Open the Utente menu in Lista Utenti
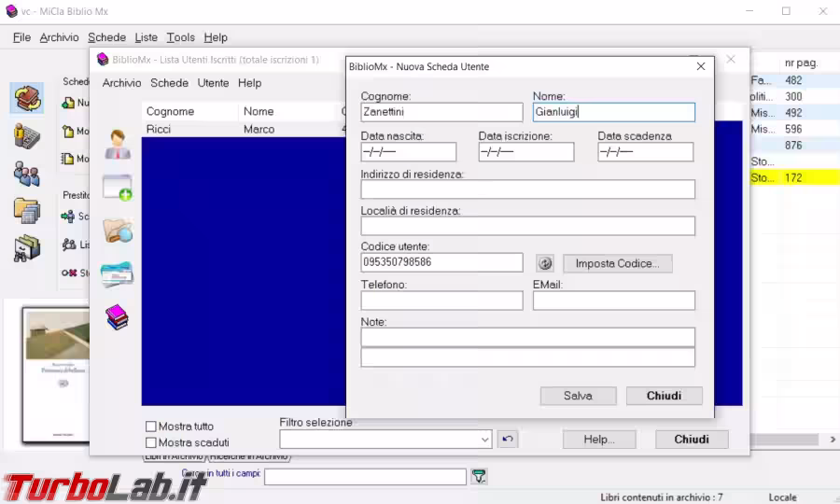Viewport: 840px width, 504px height. pos(213,83)
